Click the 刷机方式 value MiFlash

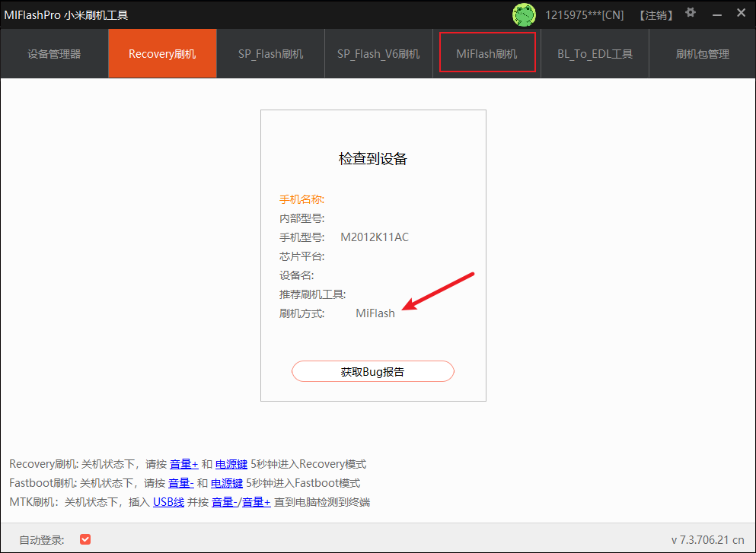point(375,313)
